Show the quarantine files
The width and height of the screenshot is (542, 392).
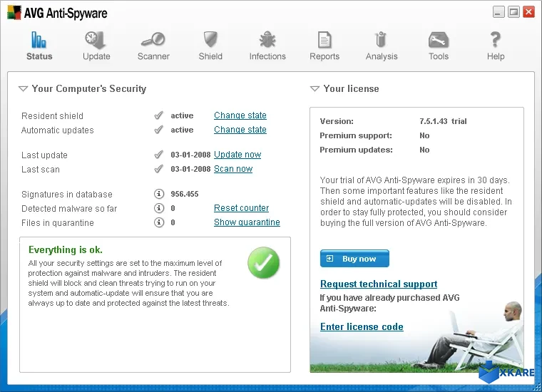(x=247, y=222)
